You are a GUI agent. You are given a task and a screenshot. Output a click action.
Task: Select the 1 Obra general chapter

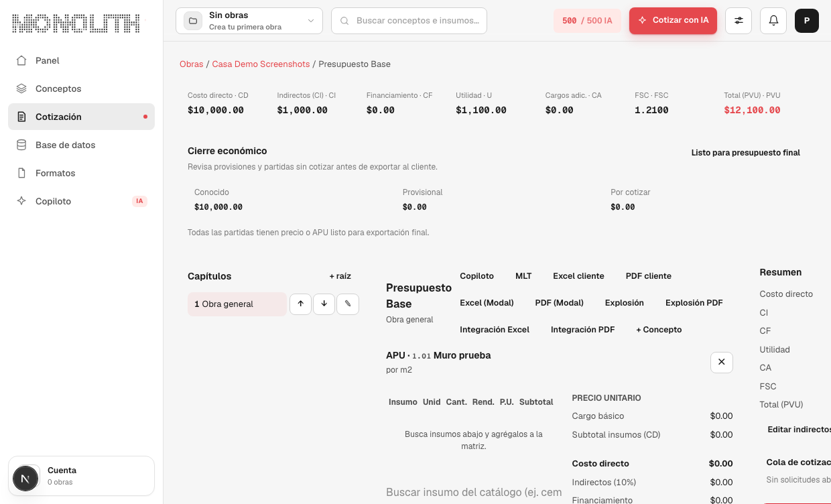pos(237,304)
